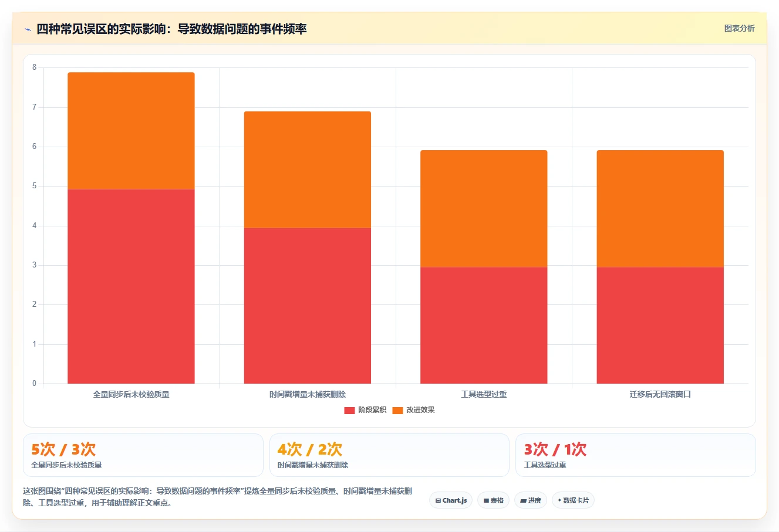779x532 pixels.
Task: Click the y-axis value 8
Action: point(34,67)
